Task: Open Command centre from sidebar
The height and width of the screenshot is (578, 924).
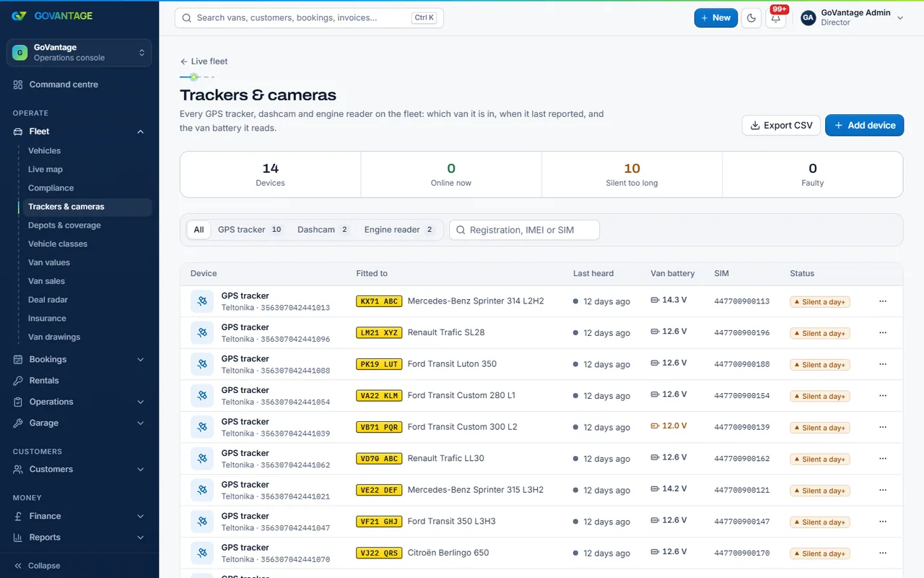Action: [79, 85]
